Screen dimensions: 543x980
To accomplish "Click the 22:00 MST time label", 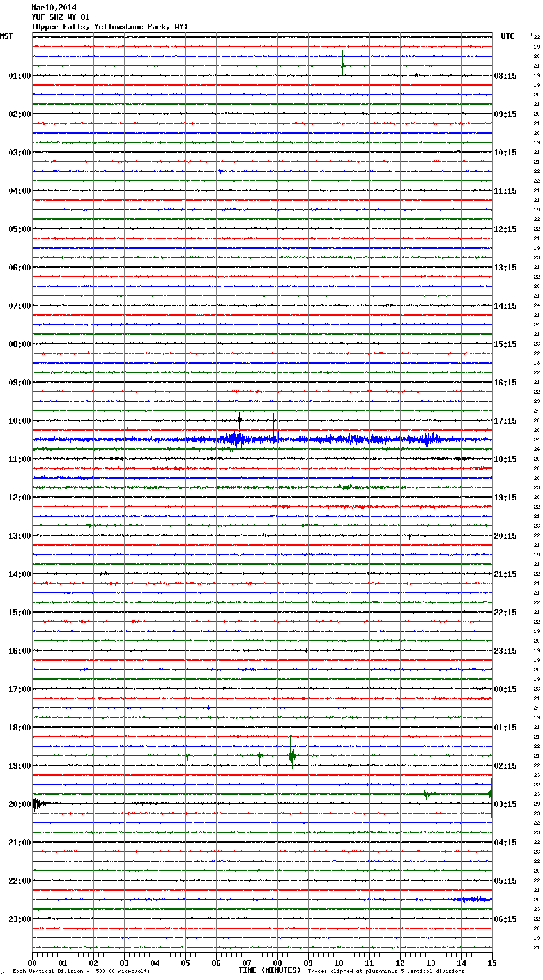I will pos(20,881).
